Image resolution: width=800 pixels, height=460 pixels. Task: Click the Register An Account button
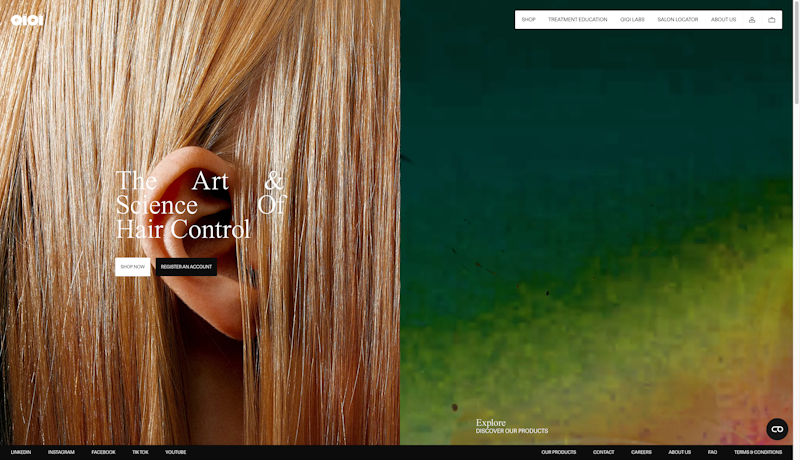186,267
